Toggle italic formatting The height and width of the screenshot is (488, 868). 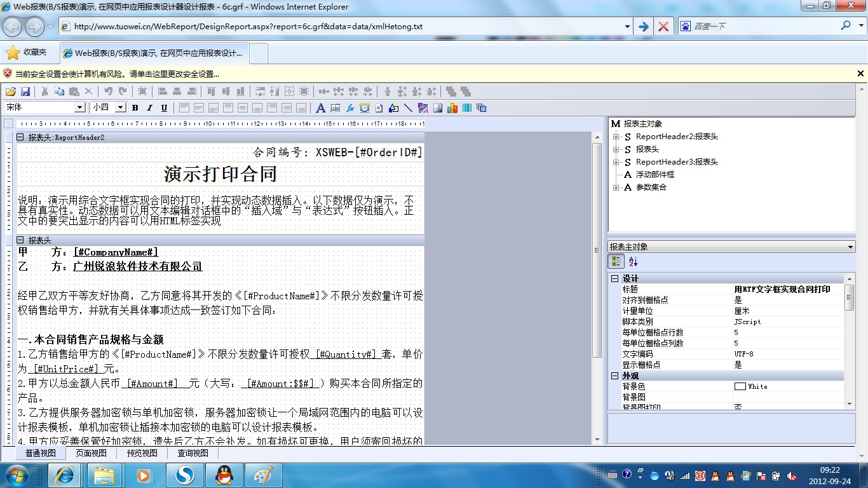pyautogui.click(x=150, y=108)
